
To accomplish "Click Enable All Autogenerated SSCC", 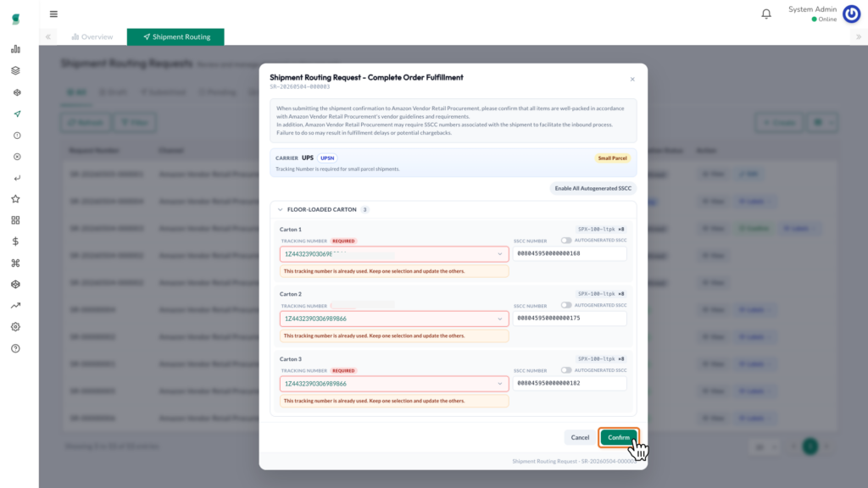I will click(x=593, y=188).
